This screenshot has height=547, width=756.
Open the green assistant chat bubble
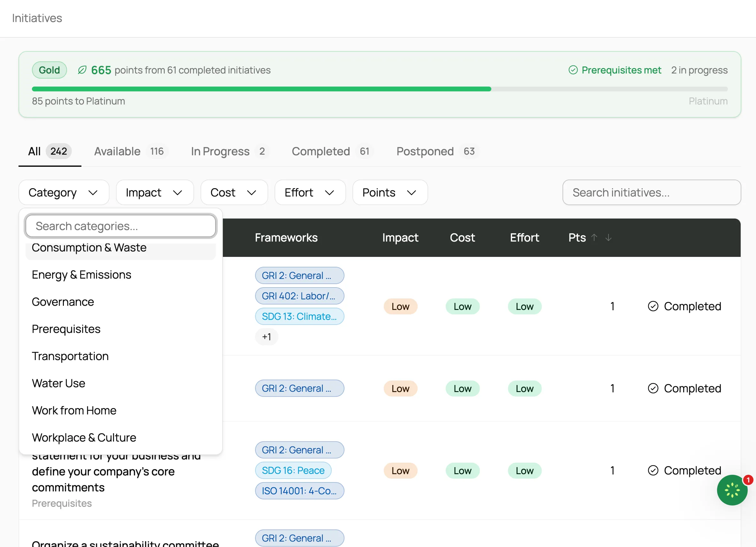[732, 490]
